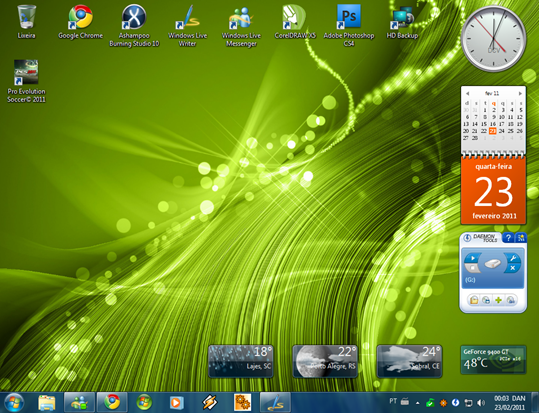Click the DAN text in the taskbar

click(x=519, y=399)
